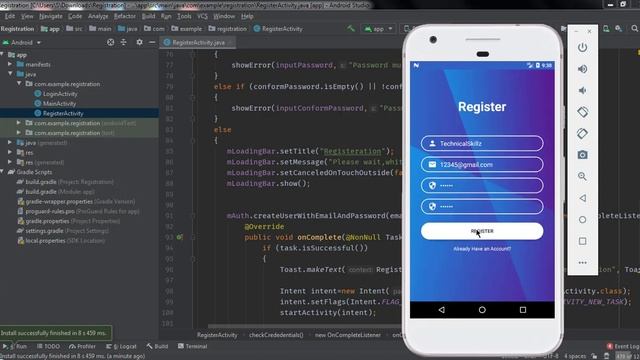Click the first password field in emulator

point(482,185)
